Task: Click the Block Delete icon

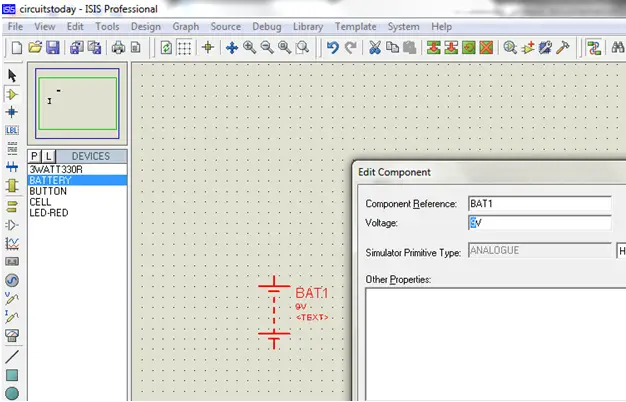Action: click(x=486, y=48)
